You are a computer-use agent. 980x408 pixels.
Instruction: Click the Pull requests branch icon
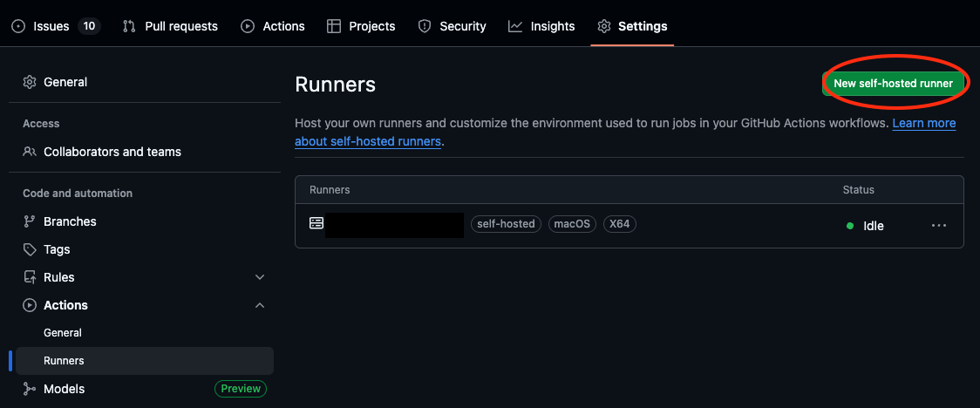click(129, 26)
